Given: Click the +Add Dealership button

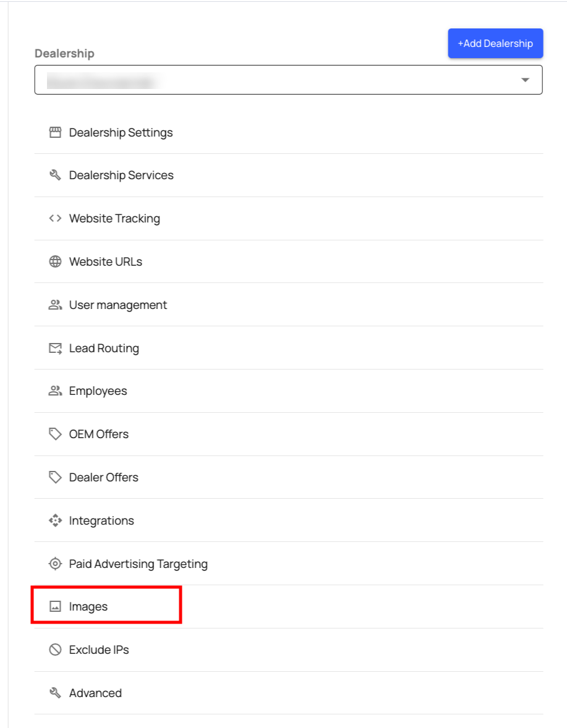Looking at the screenshot, I should (495, 43).
